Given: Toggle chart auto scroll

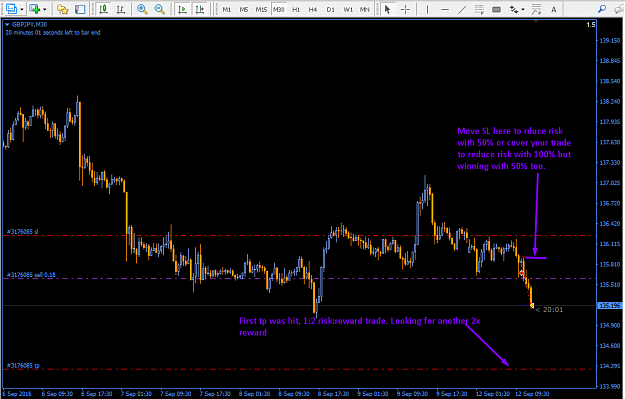Looking at the screenshot, I should coord(183,9).
